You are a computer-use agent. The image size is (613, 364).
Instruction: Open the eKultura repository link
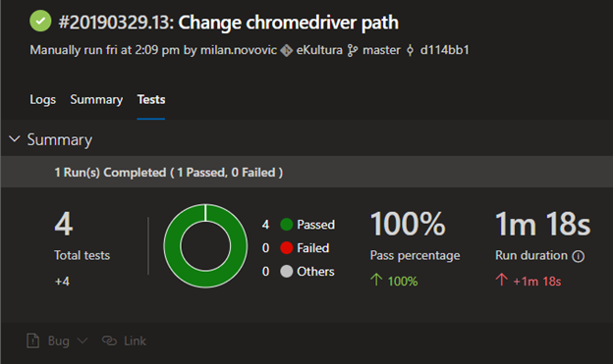click(319, 50)
